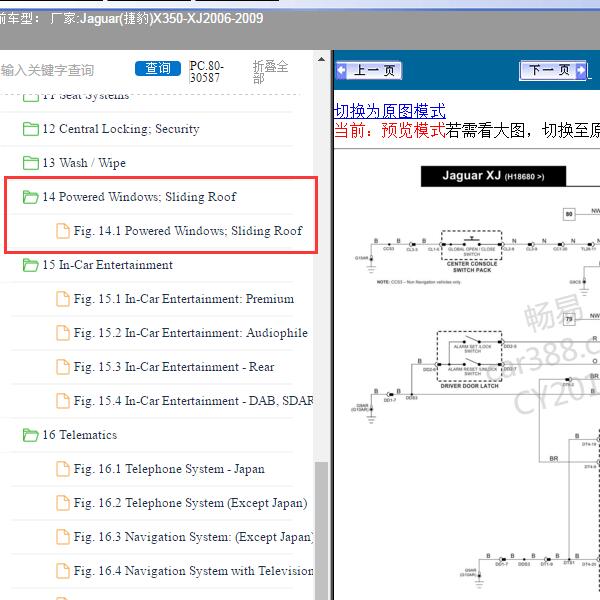Click folder icon of 15 In-Car Entertainment
The image size is (600, 600).
pos(31,265)
